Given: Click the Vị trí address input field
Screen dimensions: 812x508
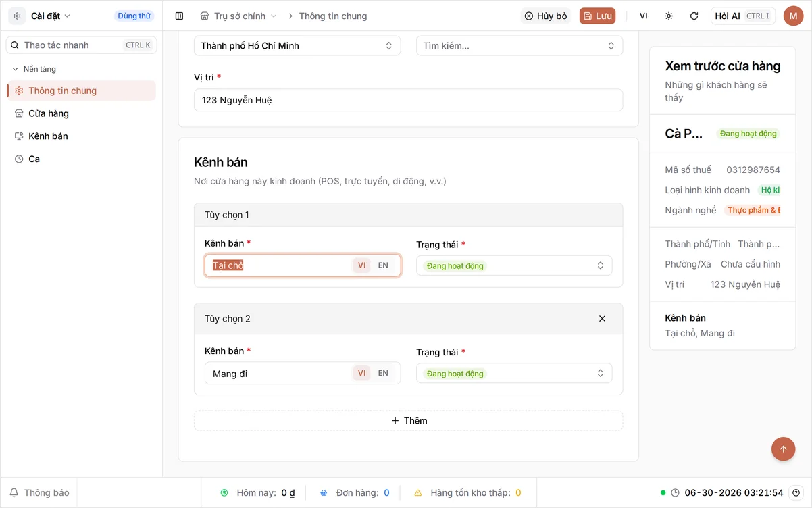Looking at the screenshot, I should 408,100.
